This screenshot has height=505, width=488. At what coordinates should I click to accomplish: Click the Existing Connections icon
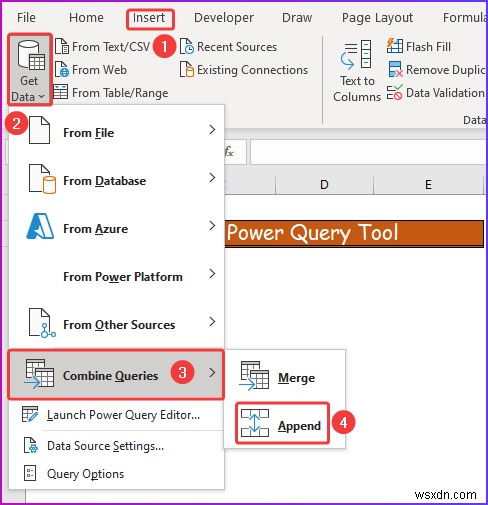coord(187,69)
